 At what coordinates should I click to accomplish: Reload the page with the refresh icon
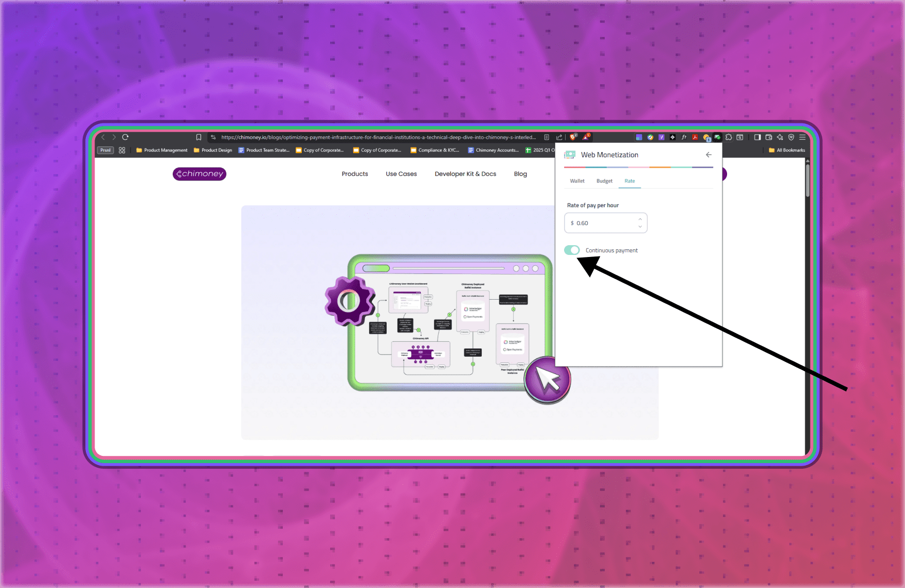[125, 137]
